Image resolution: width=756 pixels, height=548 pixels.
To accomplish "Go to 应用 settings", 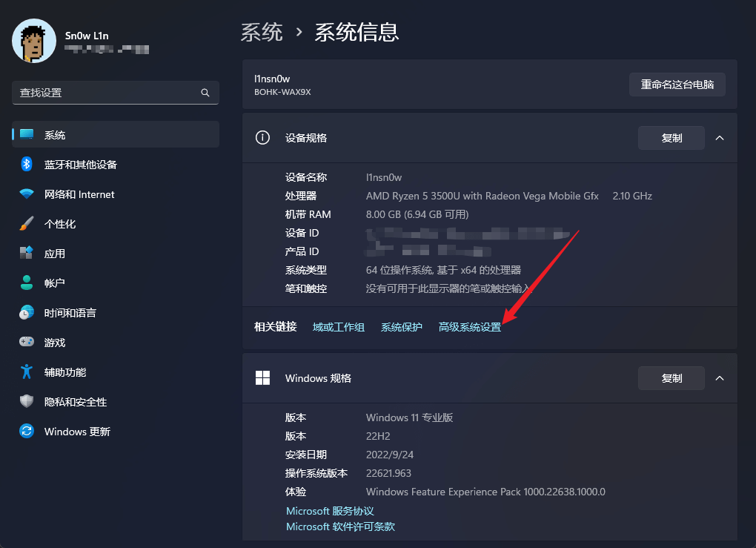I will point(116,253).
